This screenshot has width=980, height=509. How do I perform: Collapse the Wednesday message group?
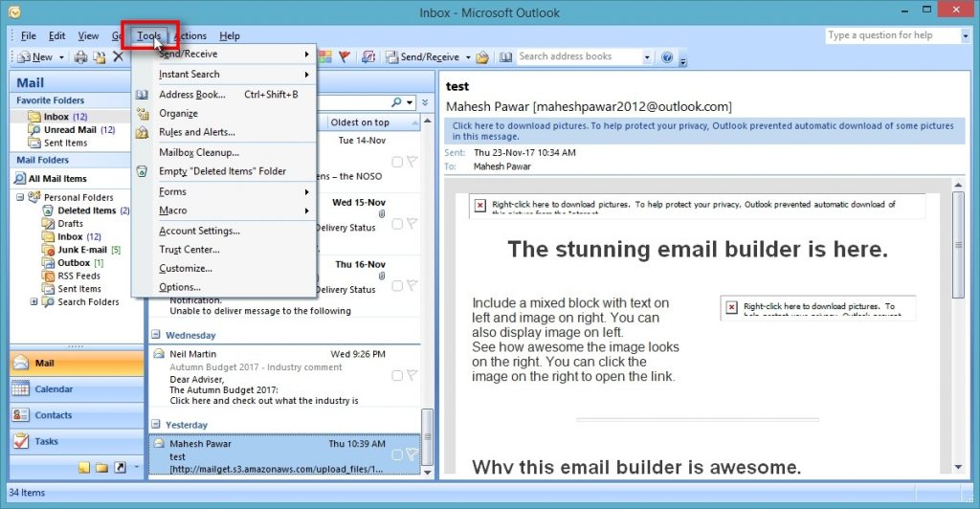pyautogui.click(x=156, y=335)
